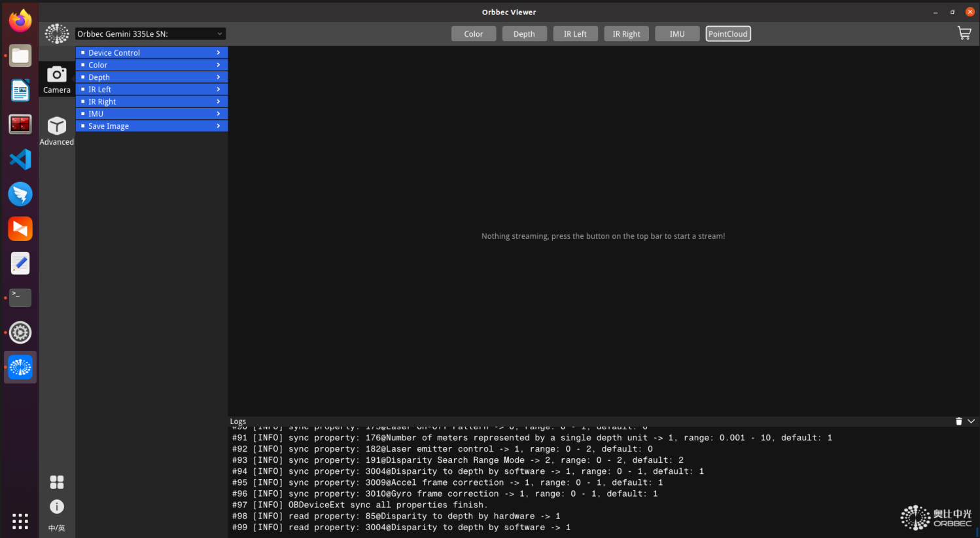Launch Firefox from the dock
The width and height of the screenshot is (980, 538).
point(20,21)
